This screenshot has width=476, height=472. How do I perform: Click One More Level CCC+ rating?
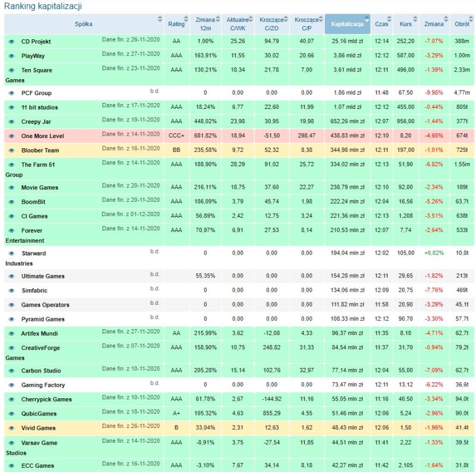tap(177, 136)
